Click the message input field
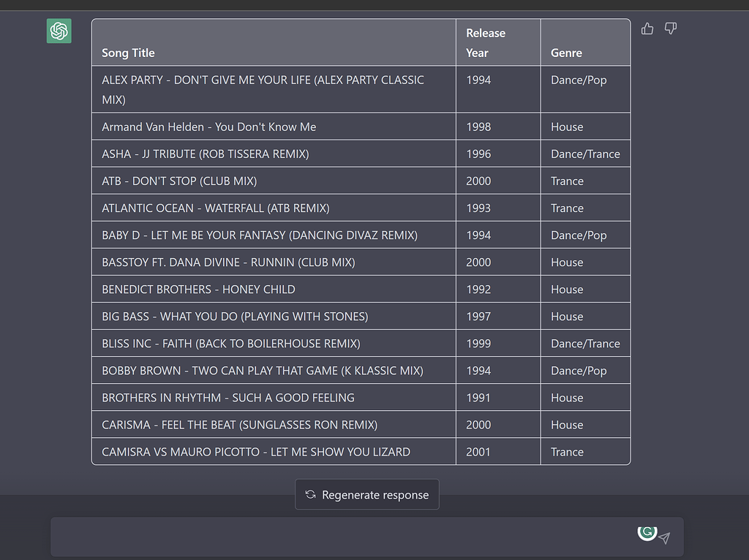Viewport: 749px width, 560px height. click(x=329, y=537)
